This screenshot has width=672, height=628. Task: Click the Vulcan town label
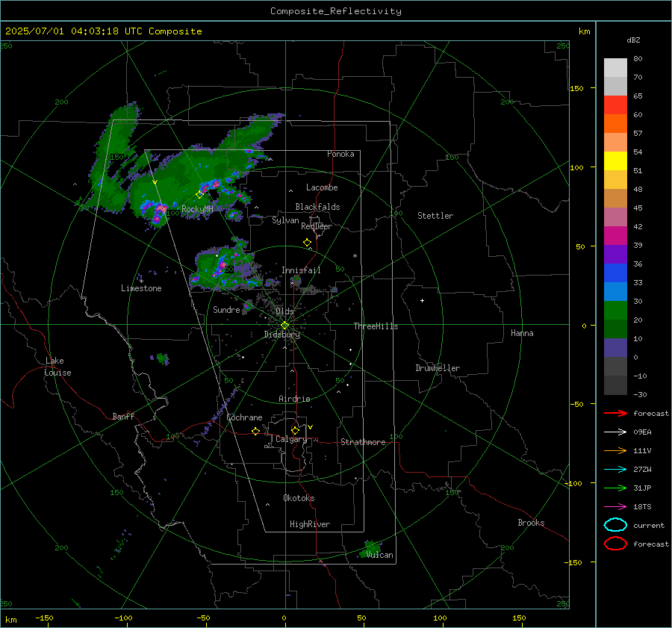tap(379, 555)
